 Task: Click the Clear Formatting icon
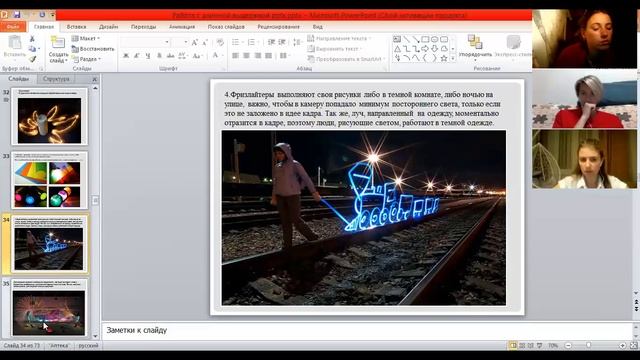pos(220,42)
